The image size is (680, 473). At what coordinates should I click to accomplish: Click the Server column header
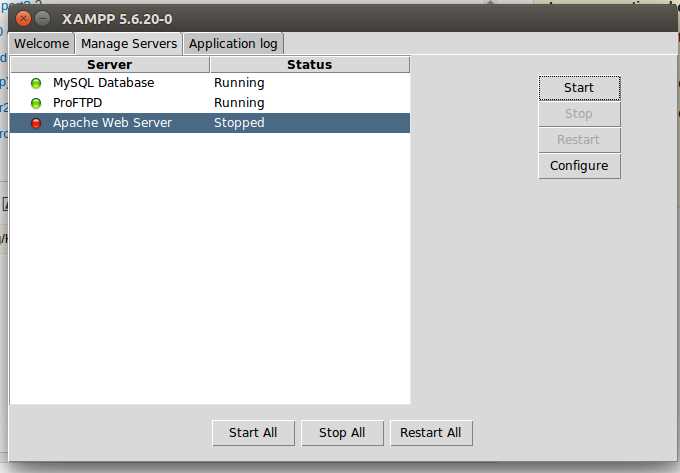110,65
